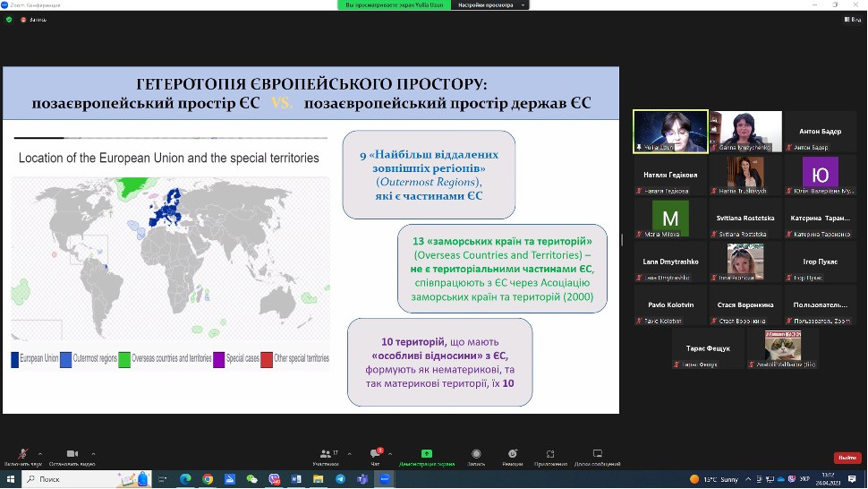Click the green Share Screen button
Viewport: 868px width, 489px height.
(x=426, y=457)
